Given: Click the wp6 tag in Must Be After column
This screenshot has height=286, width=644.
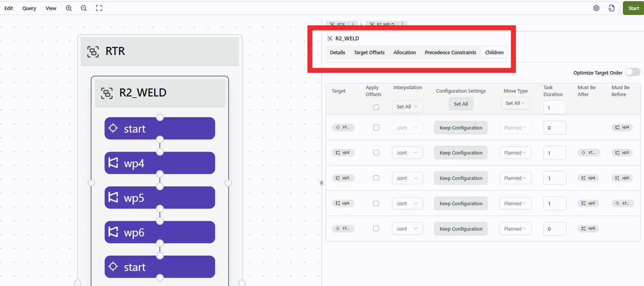Looking at the screenshot, I should [x=588, y=228].
